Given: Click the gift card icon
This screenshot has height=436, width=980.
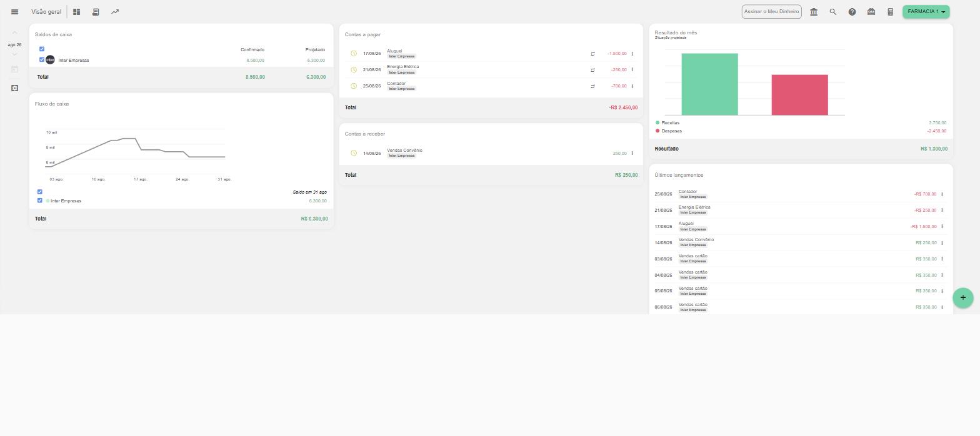Looking at the screenshot, I should (871, 12).
